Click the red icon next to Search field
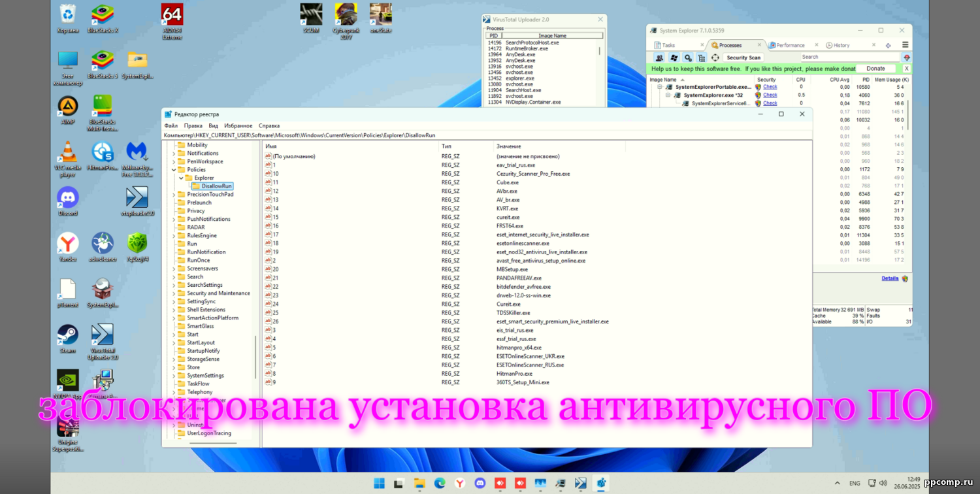This screenshot has height=494, width=980. [x=906, y=58]
